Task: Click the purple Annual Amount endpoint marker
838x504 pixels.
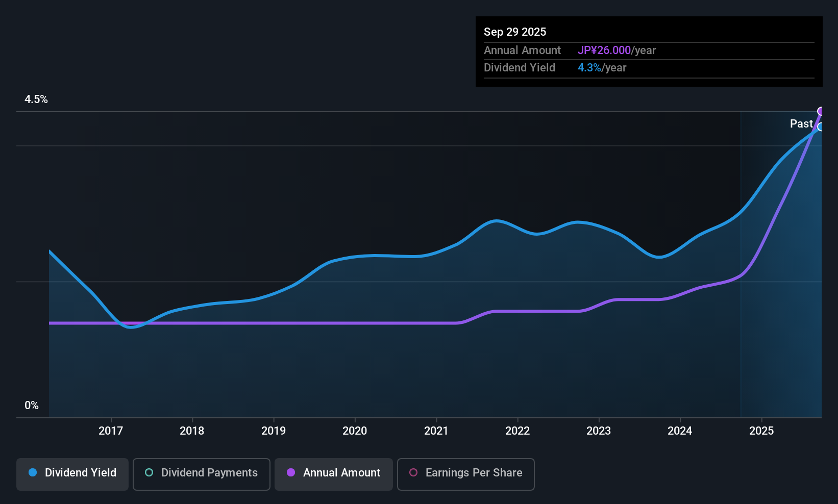Action: tap(821, 111)
